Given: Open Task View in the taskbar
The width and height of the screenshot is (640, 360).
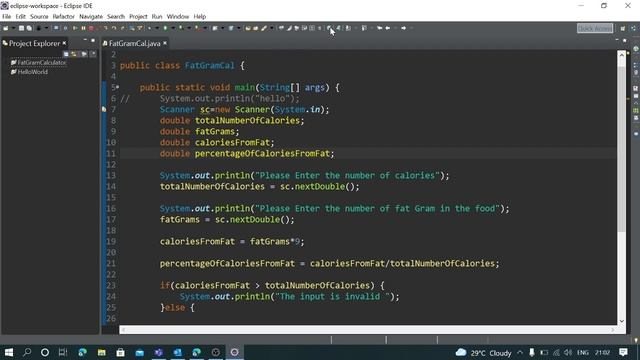Looking at the screenshot, I should (x=62, y=352).
